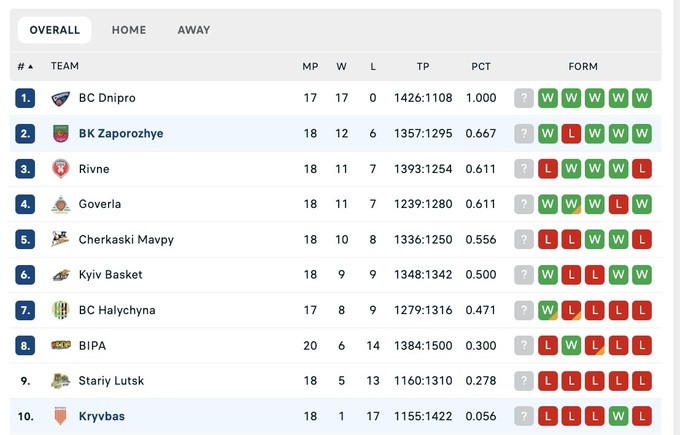Click the PCT column header
The image size is (680, 435).
tap(481, 67)
